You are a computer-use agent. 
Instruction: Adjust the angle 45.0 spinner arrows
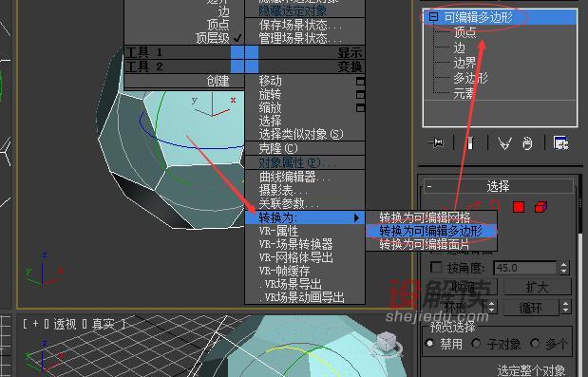click(563, 268)
